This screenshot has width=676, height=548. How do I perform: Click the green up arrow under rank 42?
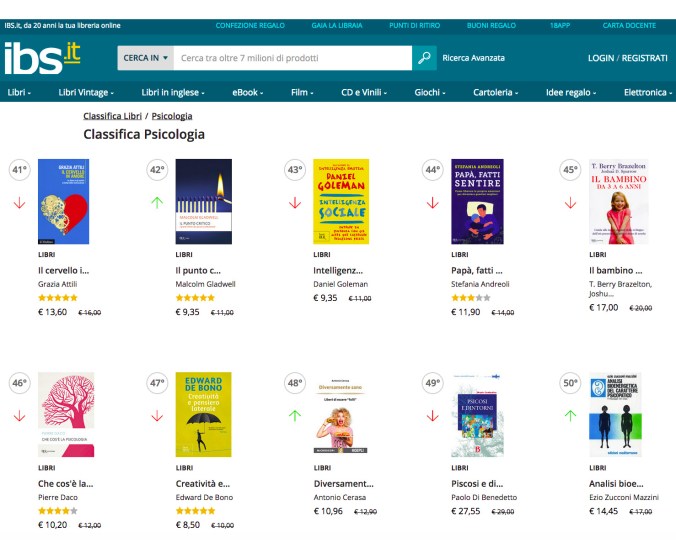point(157,202)
